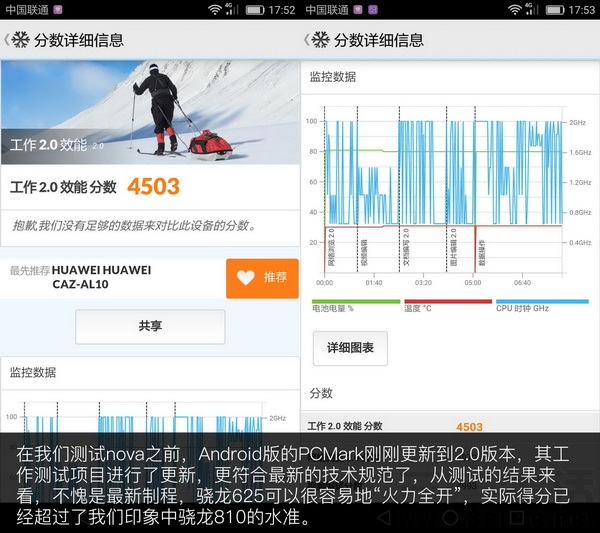Tap the 监控数据 heading on the right screen
This screenshot has height=533, width=600.
tap(333, 77)
